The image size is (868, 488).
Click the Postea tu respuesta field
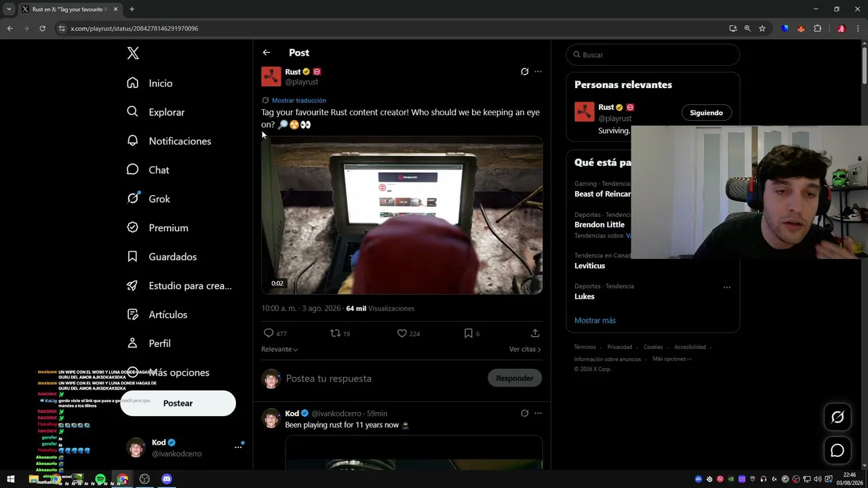coord(383,378)
